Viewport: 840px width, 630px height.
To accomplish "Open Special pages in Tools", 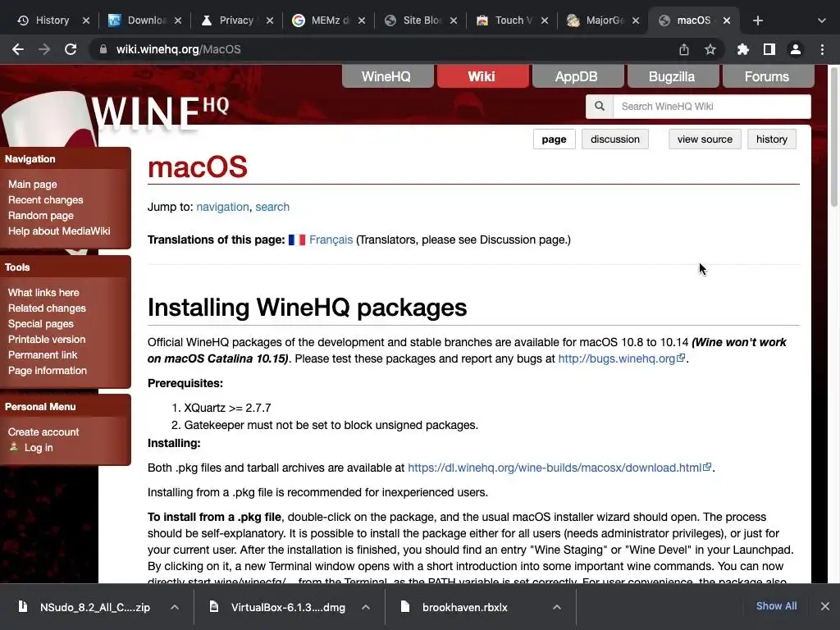I will point(41,323).
